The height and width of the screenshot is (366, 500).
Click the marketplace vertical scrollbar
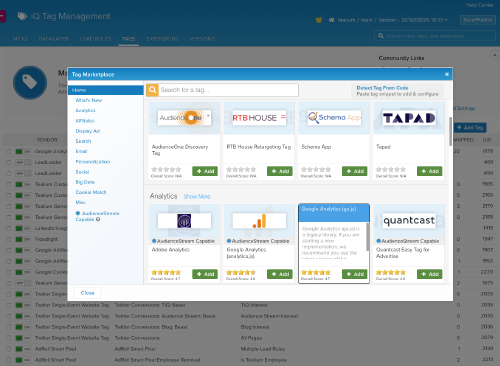point(450,131)
